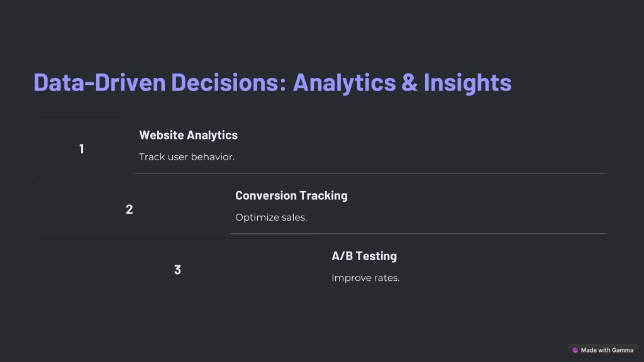The image size is (644, 362).
Task: Click the Gamma logo icon in badge
Action: coord(575,350)
